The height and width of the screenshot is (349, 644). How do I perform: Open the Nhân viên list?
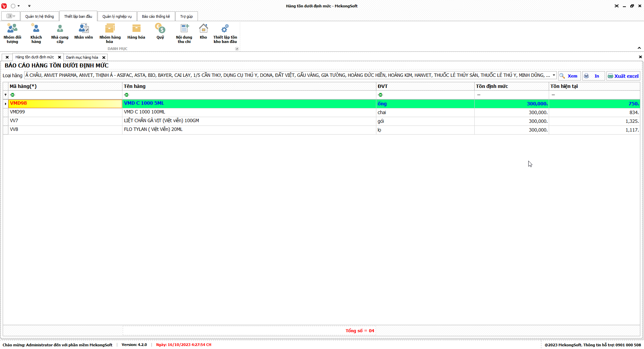click(x=84, y=32)
